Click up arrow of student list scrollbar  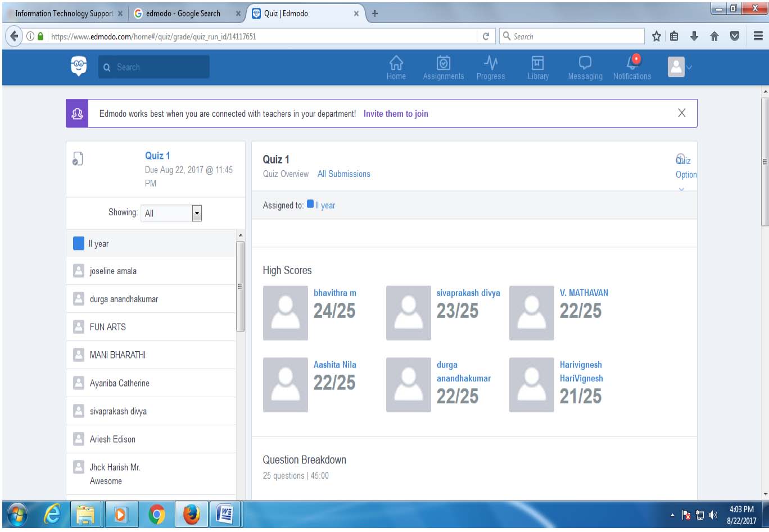tap(241, 235)
